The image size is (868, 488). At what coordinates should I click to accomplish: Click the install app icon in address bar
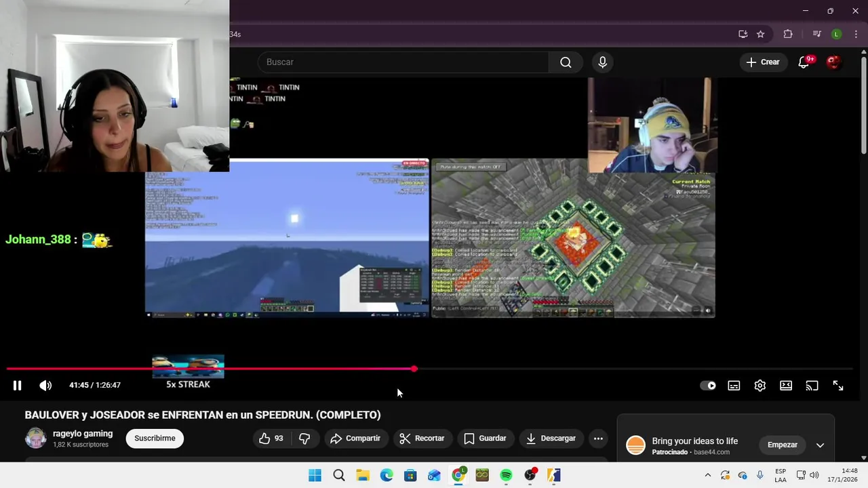coord(743,34)
